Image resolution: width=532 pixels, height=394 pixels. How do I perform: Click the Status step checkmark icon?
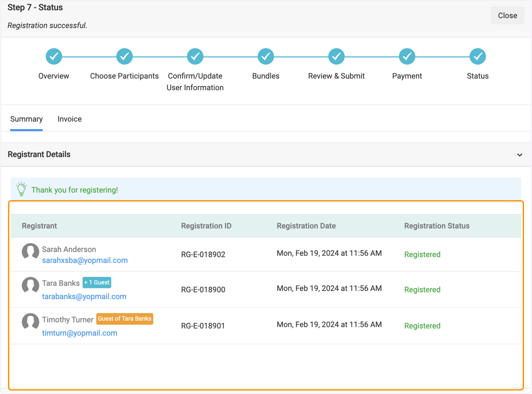[x=478, y=56]
